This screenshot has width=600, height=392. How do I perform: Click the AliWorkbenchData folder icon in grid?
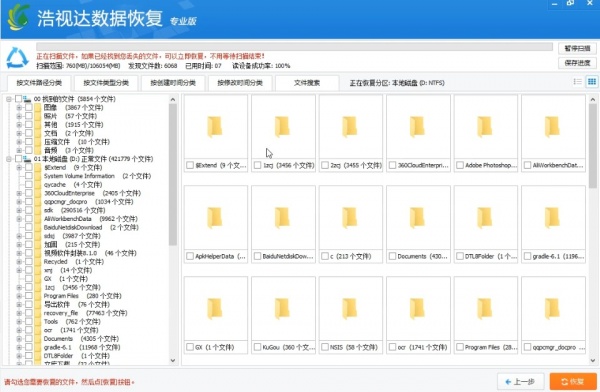point(552,127)
